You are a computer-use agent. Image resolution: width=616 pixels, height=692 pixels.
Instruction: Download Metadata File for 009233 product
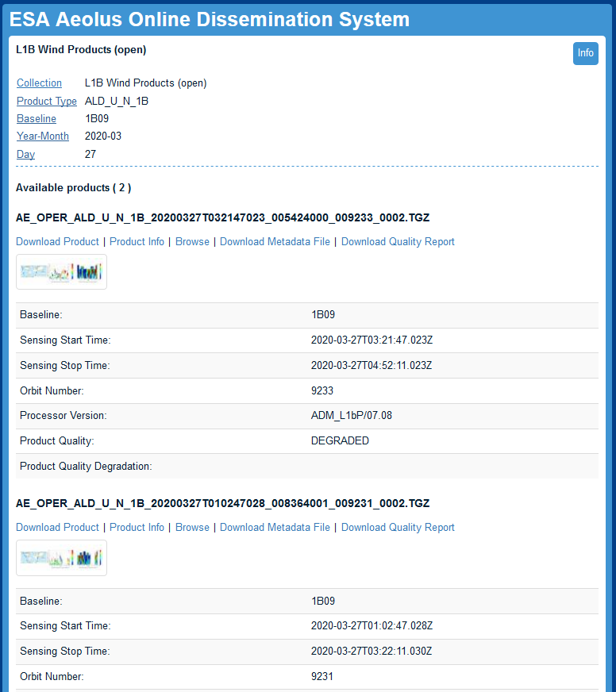[275, 241]
